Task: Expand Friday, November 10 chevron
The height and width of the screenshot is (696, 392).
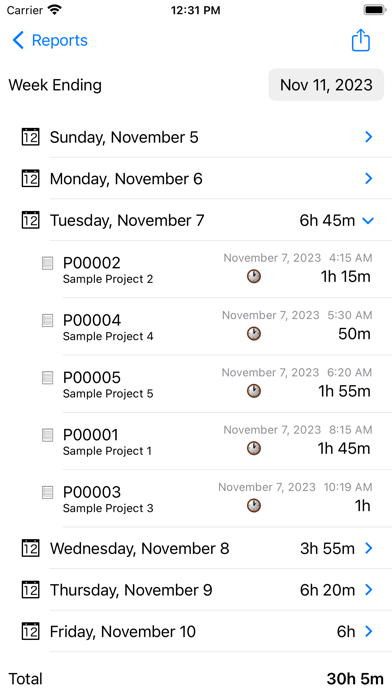Action: click(x=368, y=631)
